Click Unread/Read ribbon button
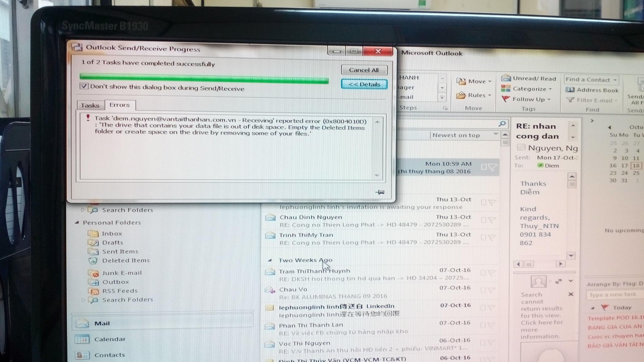This screenshot has width=644, height=362. tap(529, 79)
